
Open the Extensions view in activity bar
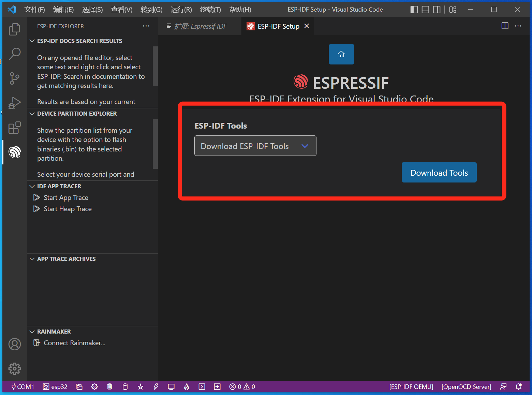(15, 128)
